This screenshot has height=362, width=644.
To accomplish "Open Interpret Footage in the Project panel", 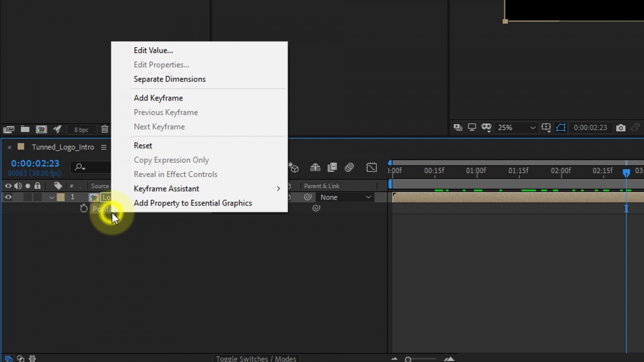I will click(x=8, y=129).
